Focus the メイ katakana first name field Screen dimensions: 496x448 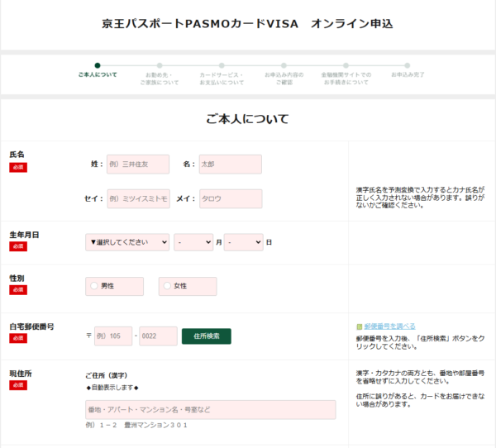[231, 198]
